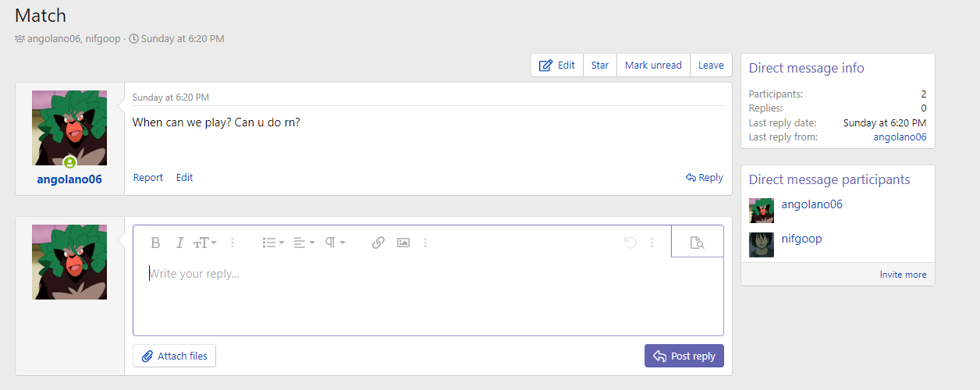Click Post reply button
Screen dimensions: 980x390
(684, 356)
